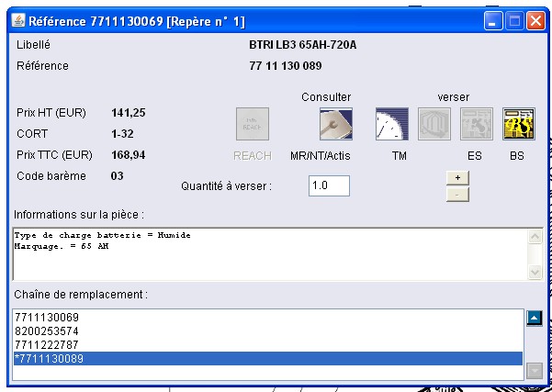
Task: Click the ES greyed icon
Action: [477, 124]
